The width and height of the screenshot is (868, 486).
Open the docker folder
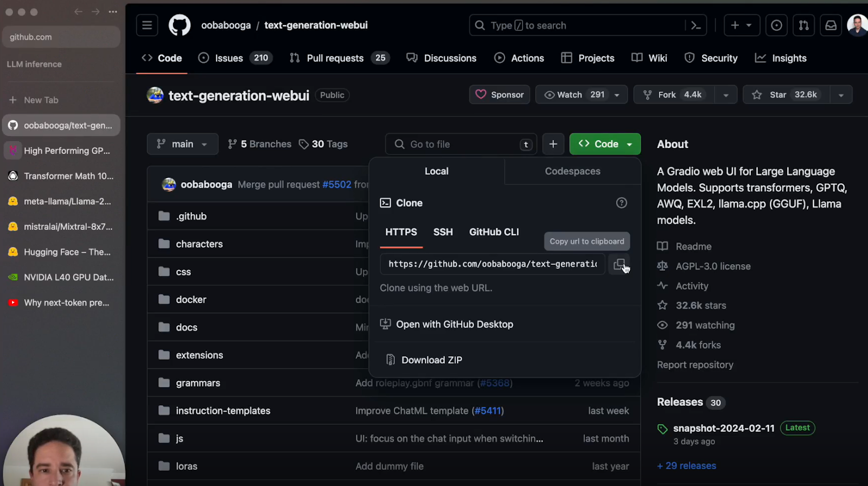191,299
